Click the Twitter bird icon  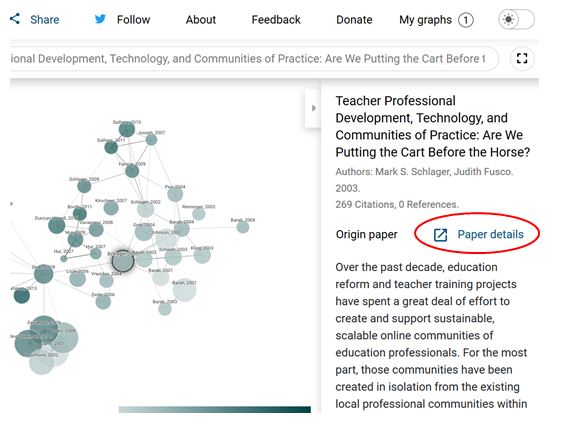click(x=100, y=19)
